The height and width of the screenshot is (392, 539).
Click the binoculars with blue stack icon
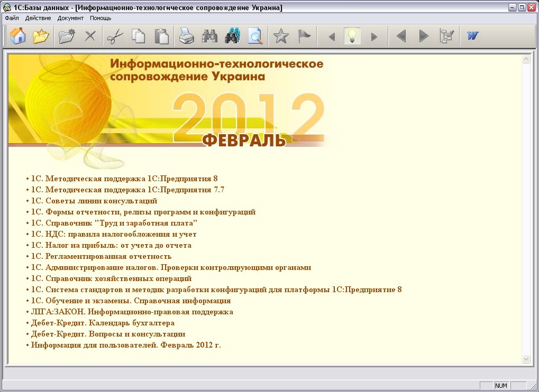232,36
